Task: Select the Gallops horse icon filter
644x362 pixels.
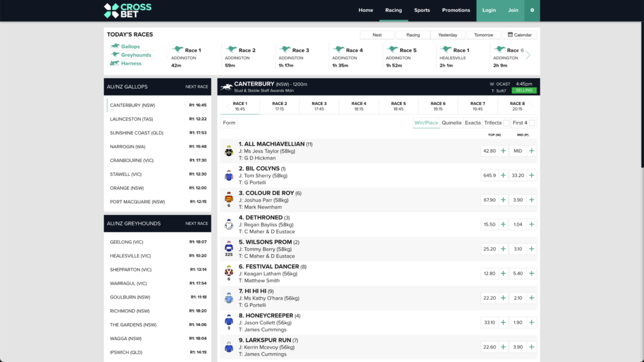Action: tap(115, 47)
